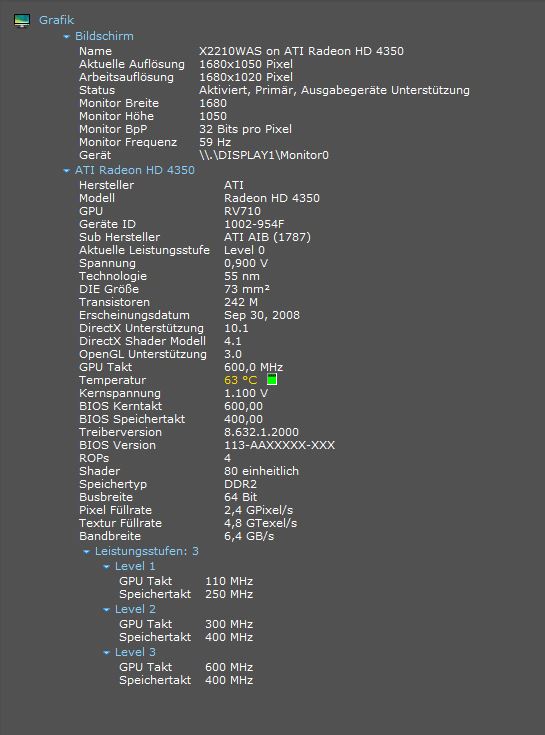
Task: Click the Status value Aktiviert, Primär
Action: (x=334, y=90)
